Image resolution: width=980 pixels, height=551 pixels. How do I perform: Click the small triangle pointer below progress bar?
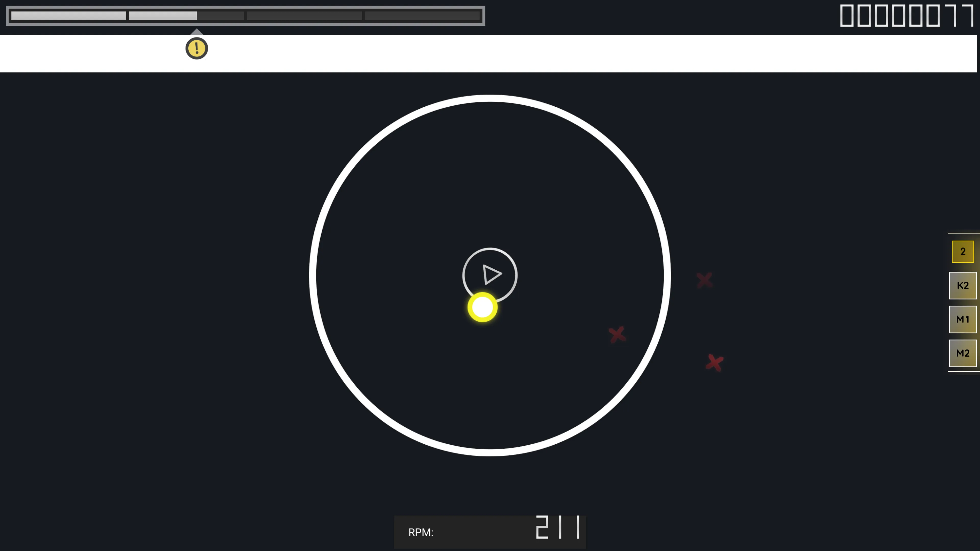pyautogui.click(x=196, y=32)
